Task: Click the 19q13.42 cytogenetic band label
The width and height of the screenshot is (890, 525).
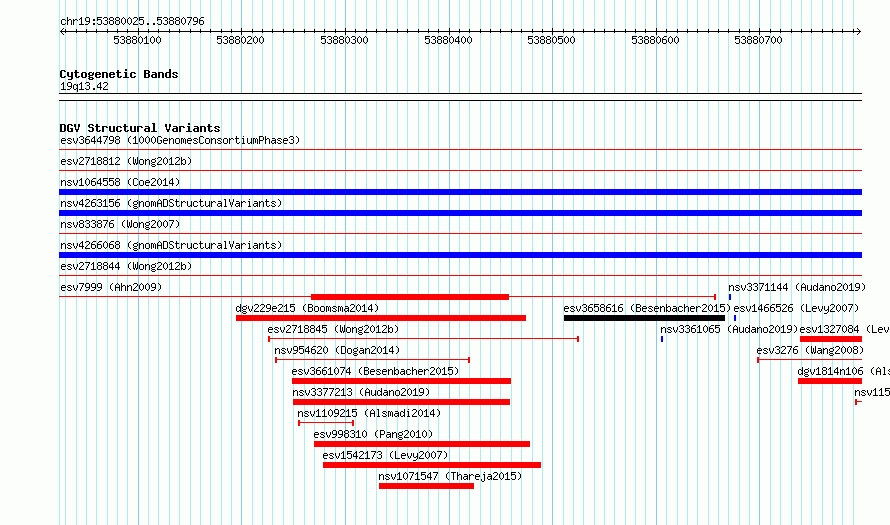Action: [84, 86]
